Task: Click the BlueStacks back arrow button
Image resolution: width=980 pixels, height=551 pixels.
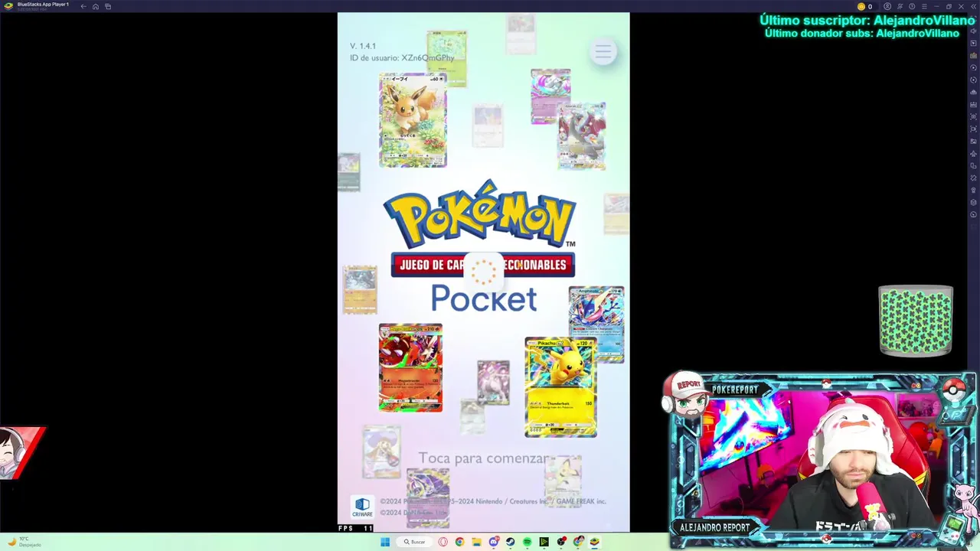Action: point(83,6)
